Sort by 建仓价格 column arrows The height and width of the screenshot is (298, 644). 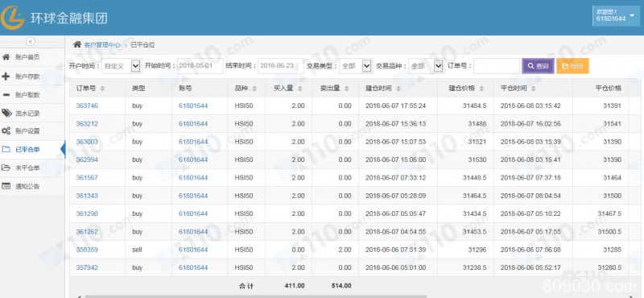pyautogui.click(x=481, y=89)
